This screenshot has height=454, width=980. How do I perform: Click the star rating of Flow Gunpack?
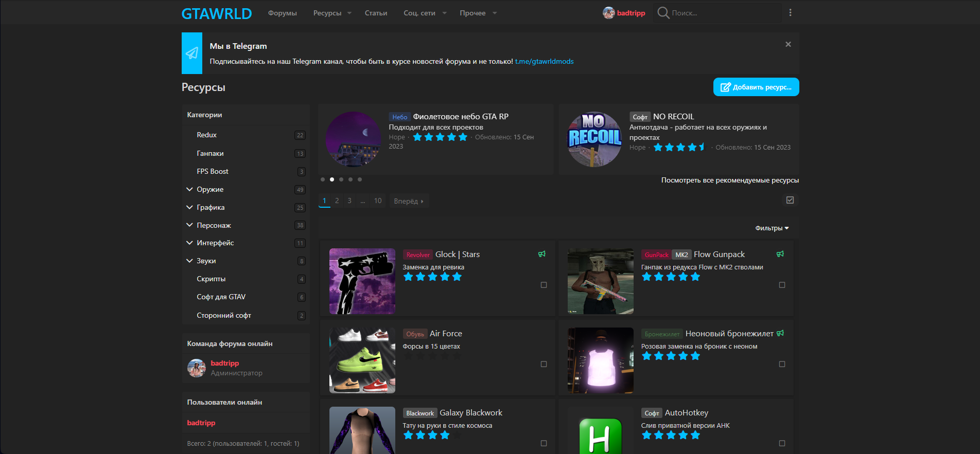tap(671, 277)
